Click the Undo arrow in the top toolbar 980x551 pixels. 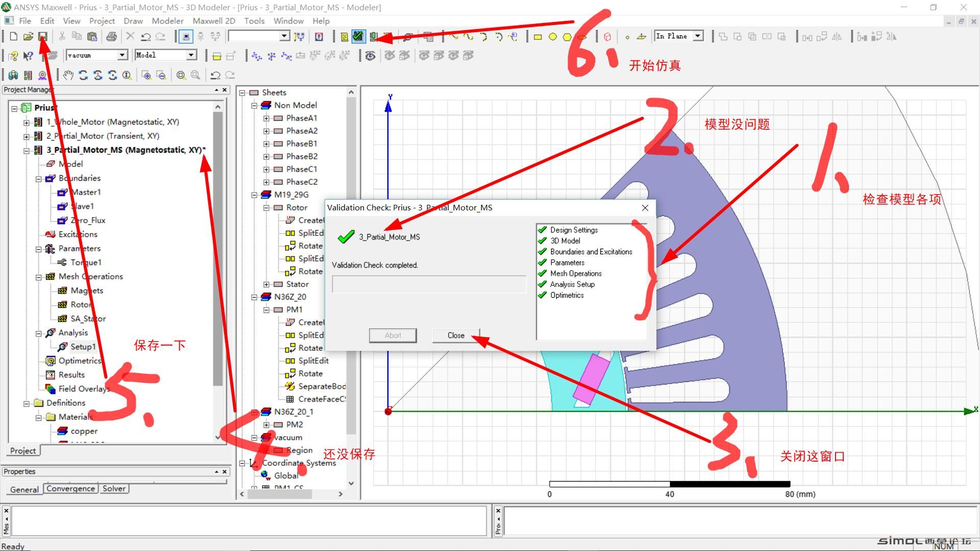pos(146,36)
